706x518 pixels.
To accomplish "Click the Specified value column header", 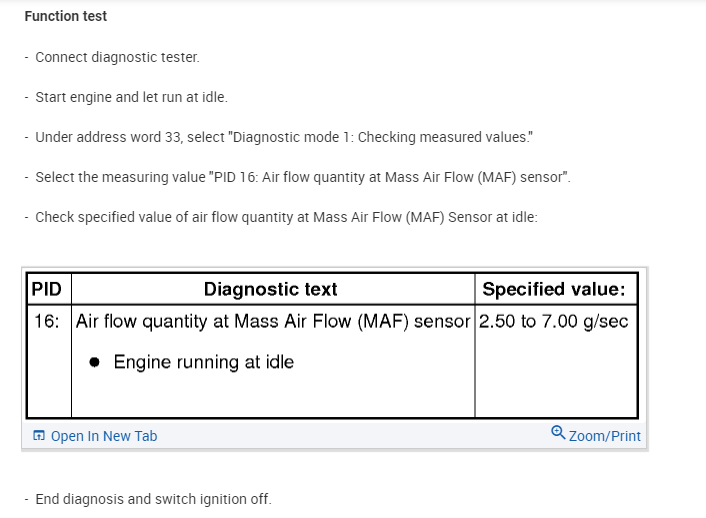I will [x=554, y=290].
